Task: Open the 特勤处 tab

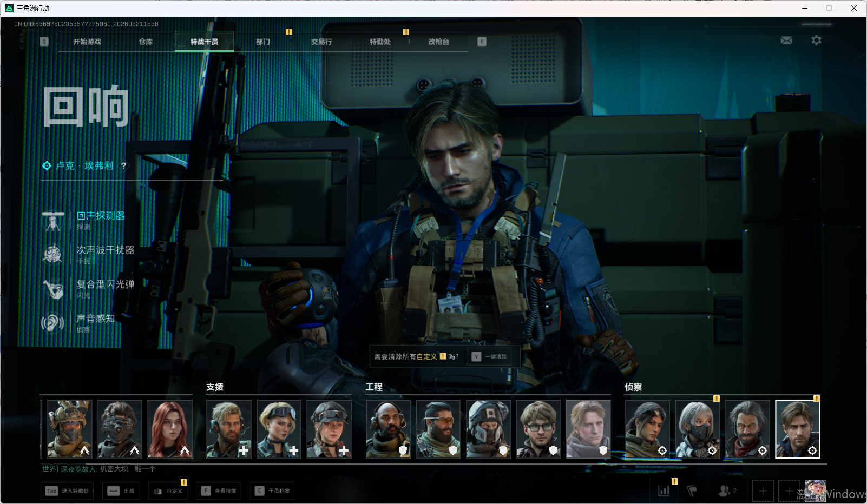Action: (380, 42)
